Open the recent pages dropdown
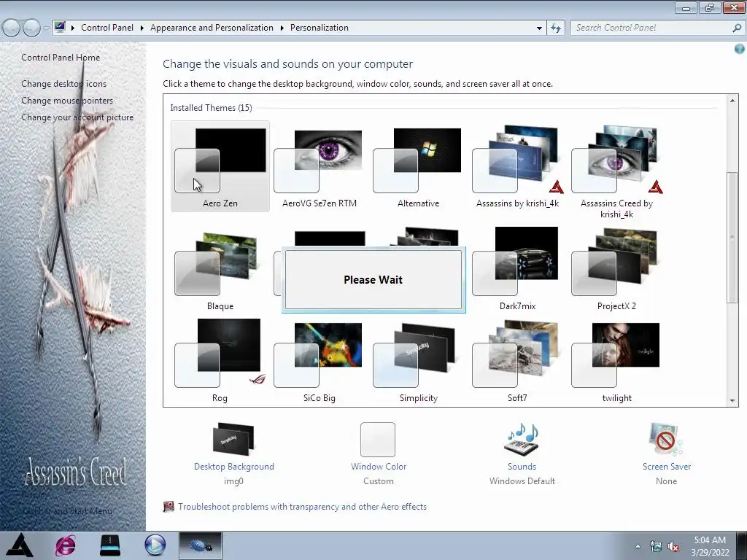Screen dimensions: 747x560 [x=46, y=28]
